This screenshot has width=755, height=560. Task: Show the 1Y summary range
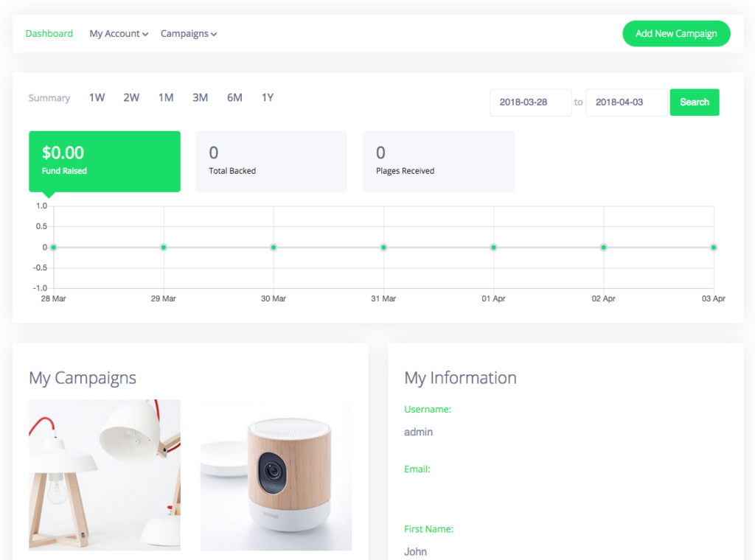point(268,97)
